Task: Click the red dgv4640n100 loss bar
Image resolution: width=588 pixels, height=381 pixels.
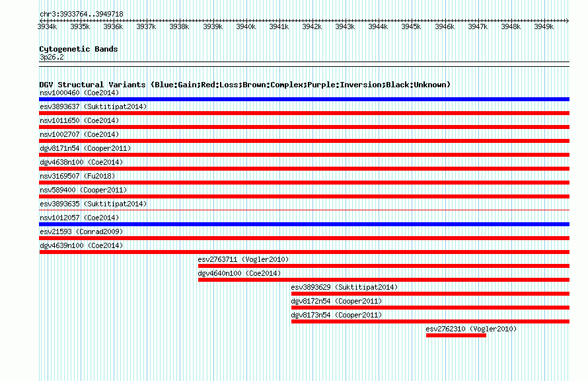Action: 384,280
